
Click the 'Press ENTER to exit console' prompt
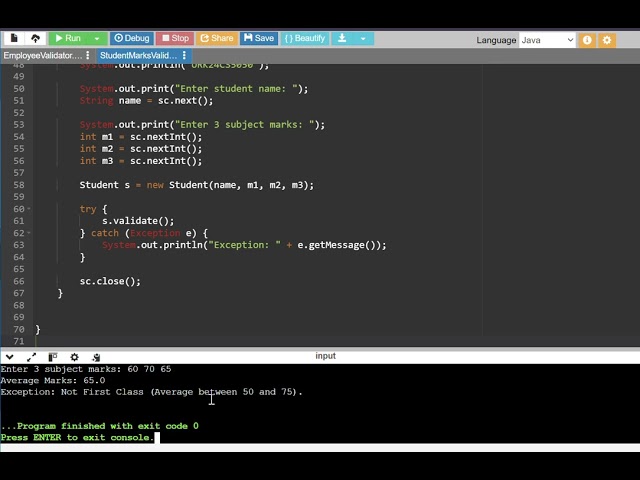coord(77,437)
